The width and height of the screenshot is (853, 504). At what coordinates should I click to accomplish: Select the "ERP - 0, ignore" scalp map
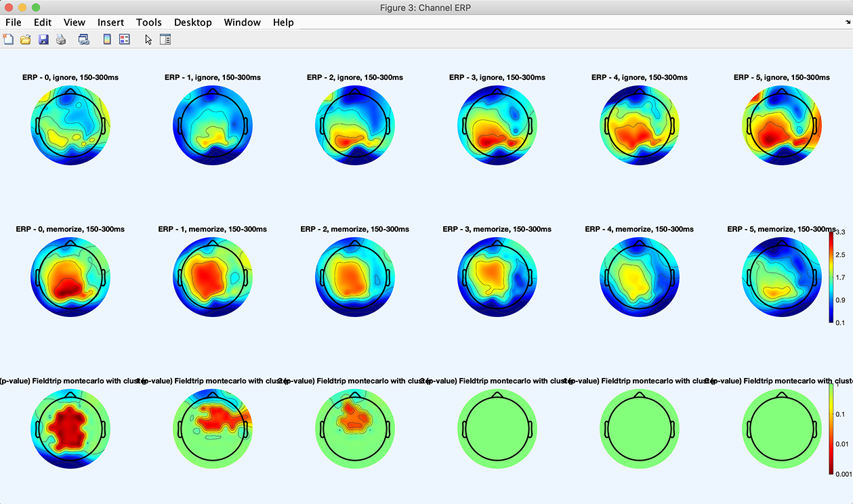[x=70, y=126]
